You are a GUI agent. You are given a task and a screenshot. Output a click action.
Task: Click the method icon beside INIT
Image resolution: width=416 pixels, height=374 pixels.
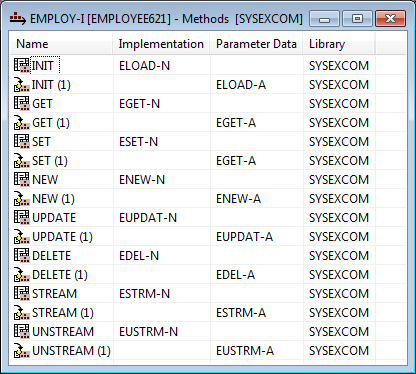coord(22,65)
